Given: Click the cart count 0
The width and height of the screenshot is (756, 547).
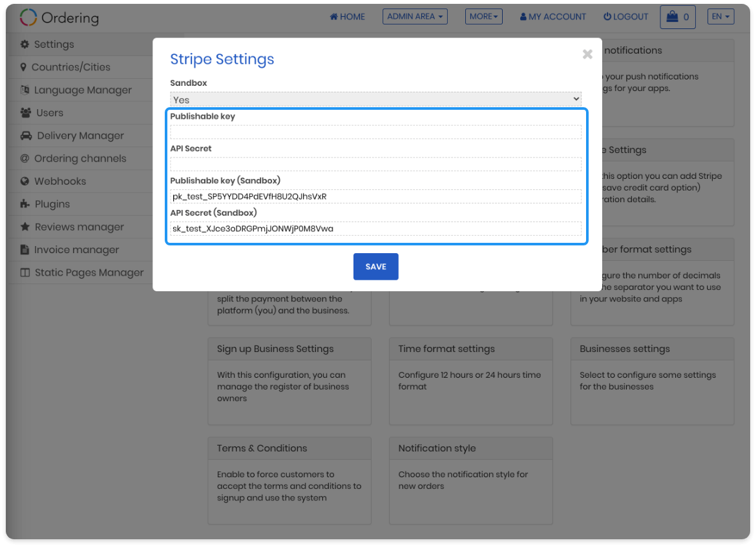Looking at the screenshot, I should 686,17.
